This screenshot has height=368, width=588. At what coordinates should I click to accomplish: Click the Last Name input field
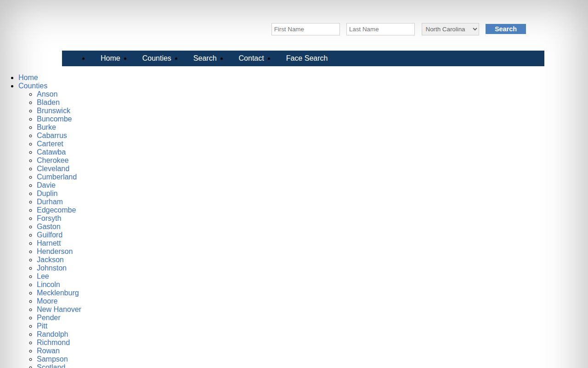[x=380, y=29]
